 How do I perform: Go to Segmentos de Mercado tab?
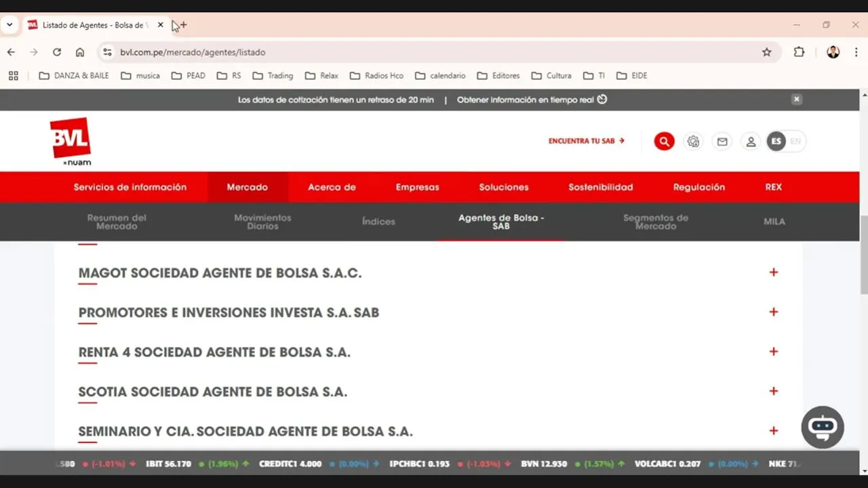click(656, 222)
